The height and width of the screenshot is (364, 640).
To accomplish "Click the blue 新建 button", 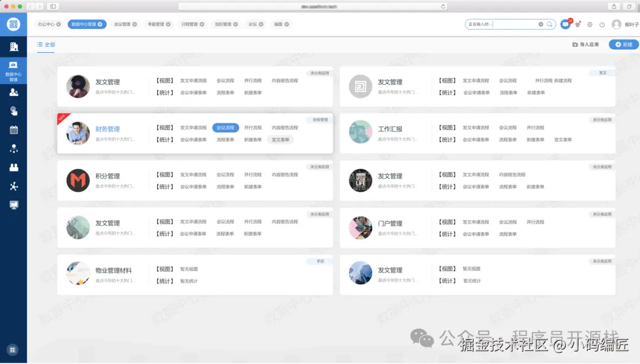I will pyautogui.click(x=623, y=44).
